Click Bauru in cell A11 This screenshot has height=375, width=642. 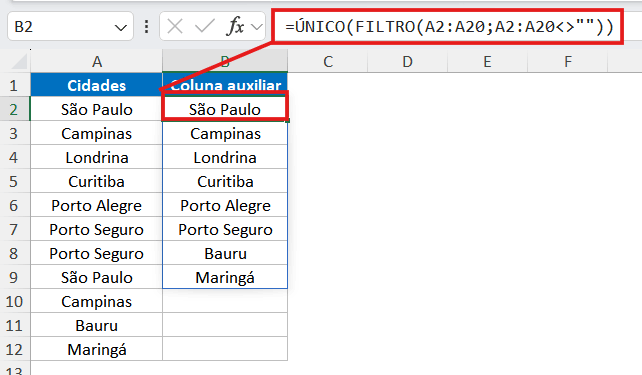tap(97, 325)
